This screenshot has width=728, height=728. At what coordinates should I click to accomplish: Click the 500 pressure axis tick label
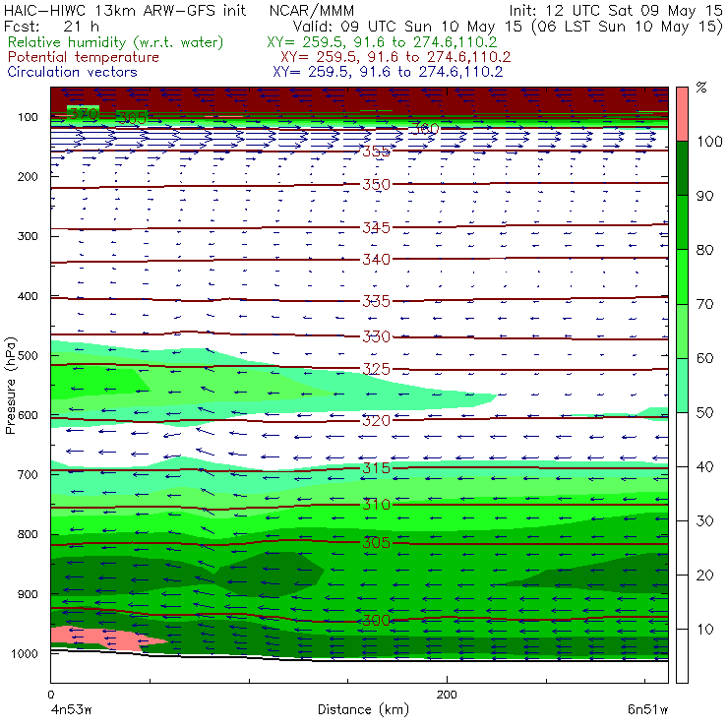(x=28, y=356)
